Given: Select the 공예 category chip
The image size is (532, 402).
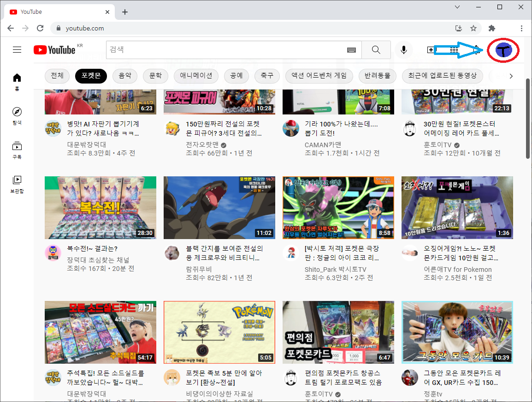Looking at the screenshot, I should pyautogui.click(x=236, y=76).
